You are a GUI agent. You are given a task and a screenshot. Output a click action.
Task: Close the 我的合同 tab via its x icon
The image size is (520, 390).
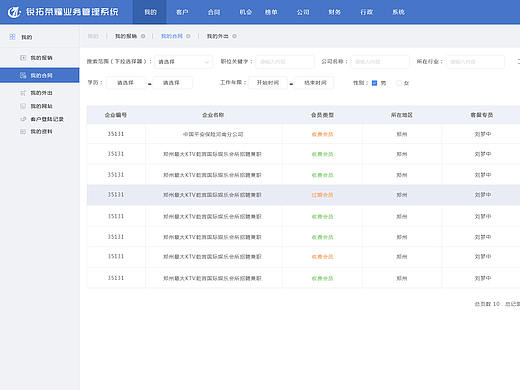click(188, 36)
